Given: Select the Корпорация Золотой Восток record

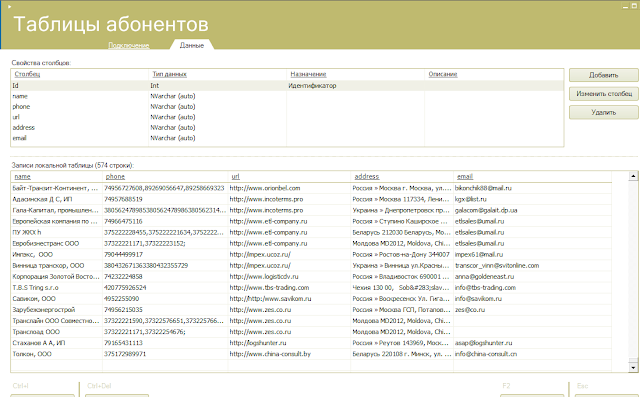Looking at the screenshot, I should point(311,276).
